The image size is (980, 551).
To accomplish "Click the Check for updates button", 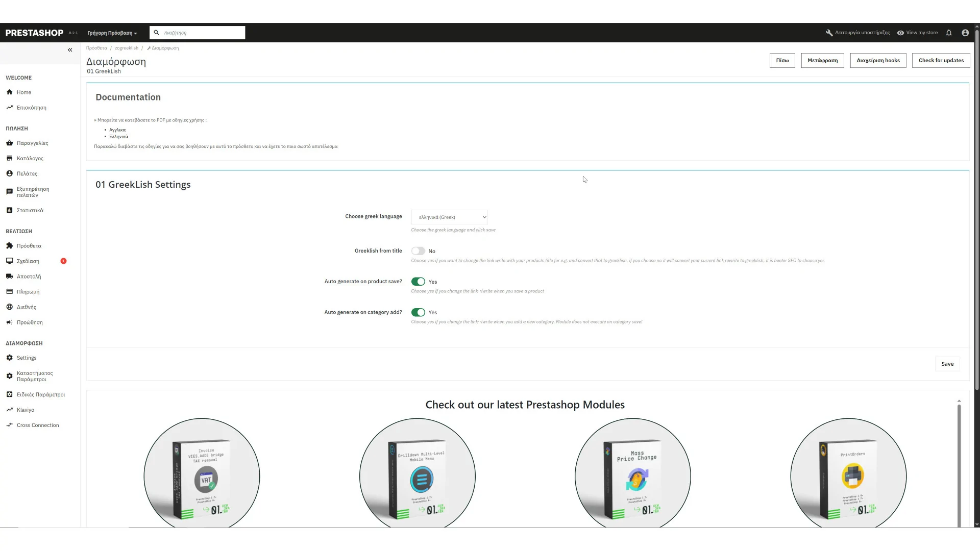I will 941,60.
